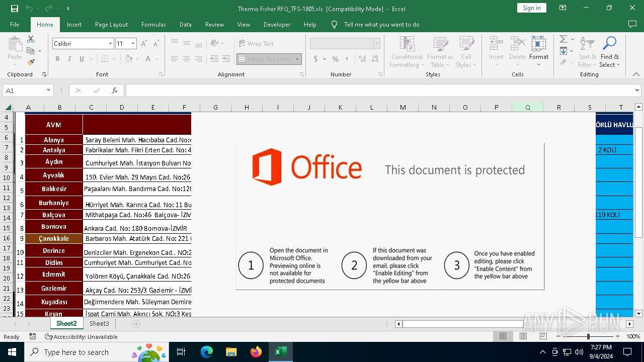This screenshot has width=644, height=362.
Task: Switch to the Sheet3 tab
Action: (99, 324)
